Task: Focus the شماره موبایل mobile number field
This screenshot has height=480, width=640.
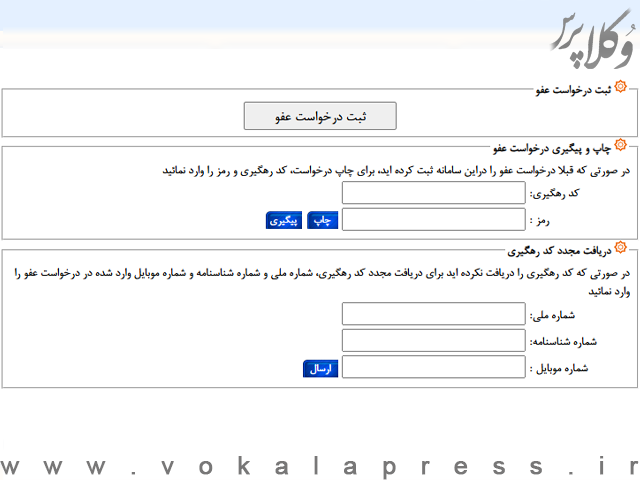Action: click(x=433, y=367)
